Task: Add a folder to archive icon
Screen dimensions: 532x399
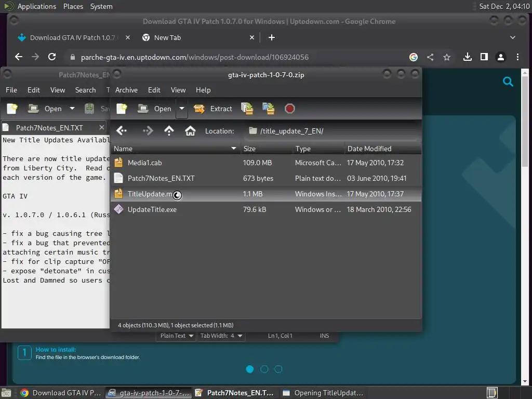Action: [269, 109]
